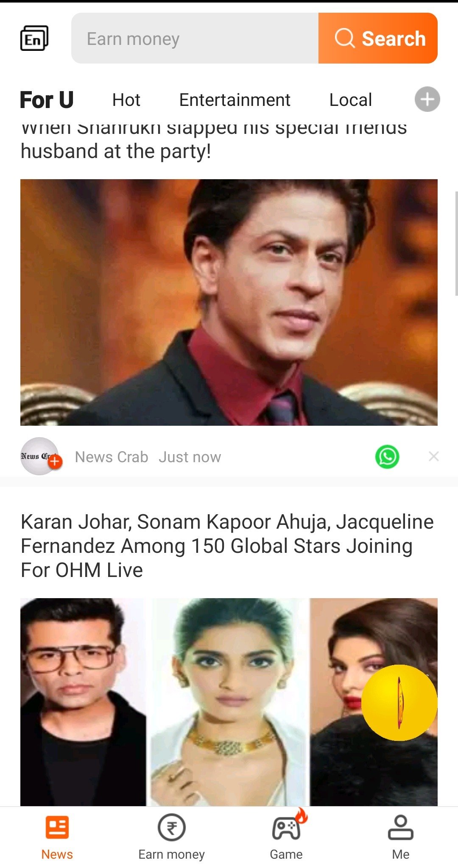Focus the Earn money search field
The height and width of the screenshot is (868, 458).
(195, 38)
